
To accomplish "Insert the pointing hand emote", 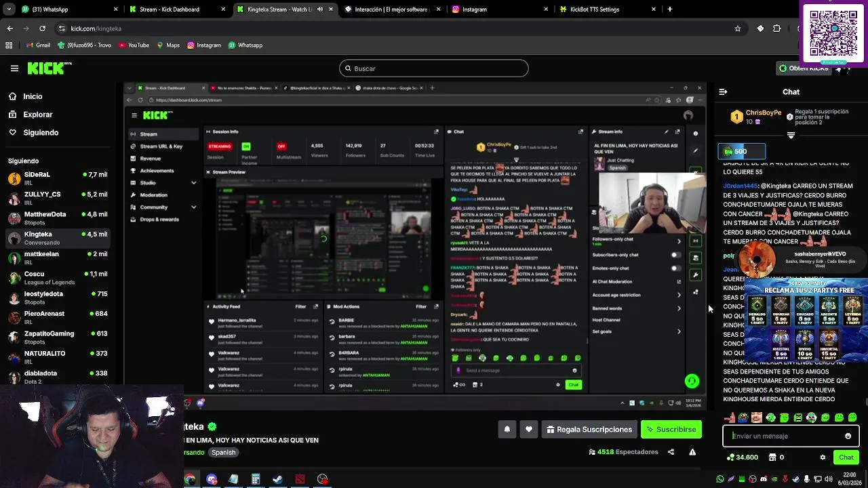I will [x=730, y=418].
